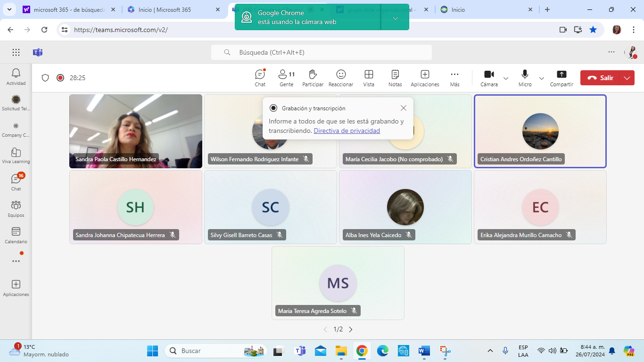Start sharing with Compartir button
644x362 pixels.
pos(561,78)
